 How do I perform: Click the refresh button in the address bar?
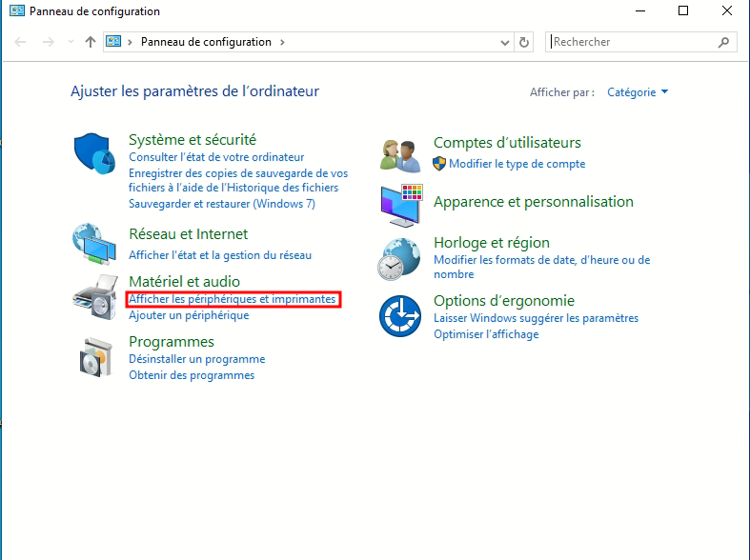(x=524, y=42)
